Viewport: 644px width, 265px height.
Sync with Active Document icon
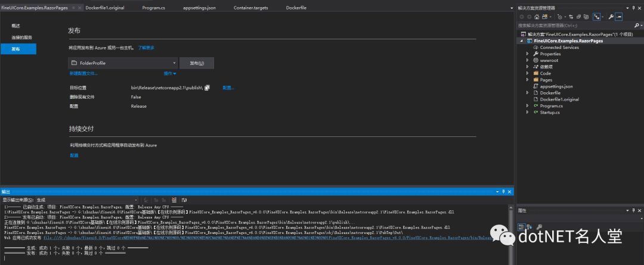571,17
